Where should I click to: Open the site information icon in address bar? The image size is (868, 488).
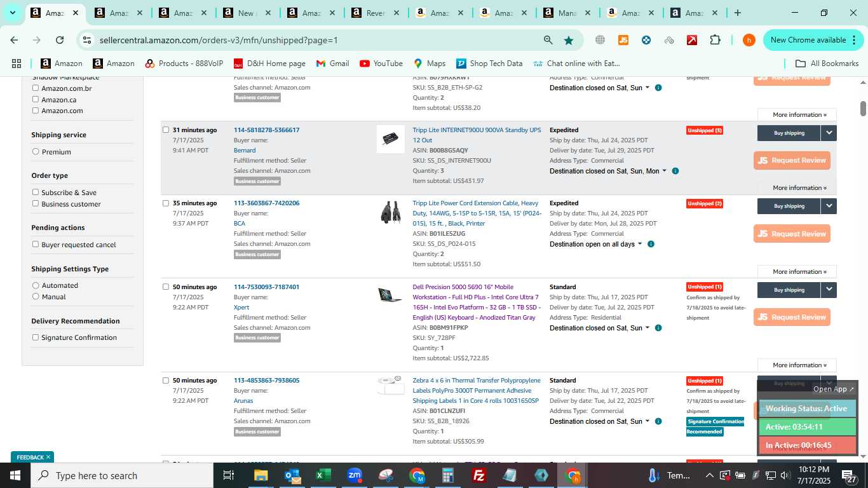click(x=88, y=40)
